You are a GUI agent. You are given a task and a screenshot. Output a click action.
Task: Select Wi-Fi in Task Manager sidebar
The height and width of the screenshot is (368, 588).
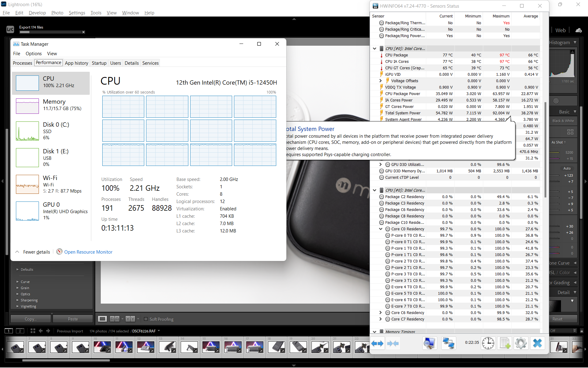coord(51,184)
